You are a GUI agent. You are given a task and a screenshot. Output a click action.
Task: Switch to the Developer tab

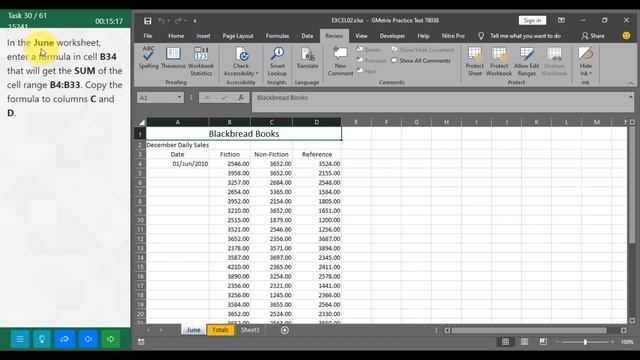click(392, 36)
